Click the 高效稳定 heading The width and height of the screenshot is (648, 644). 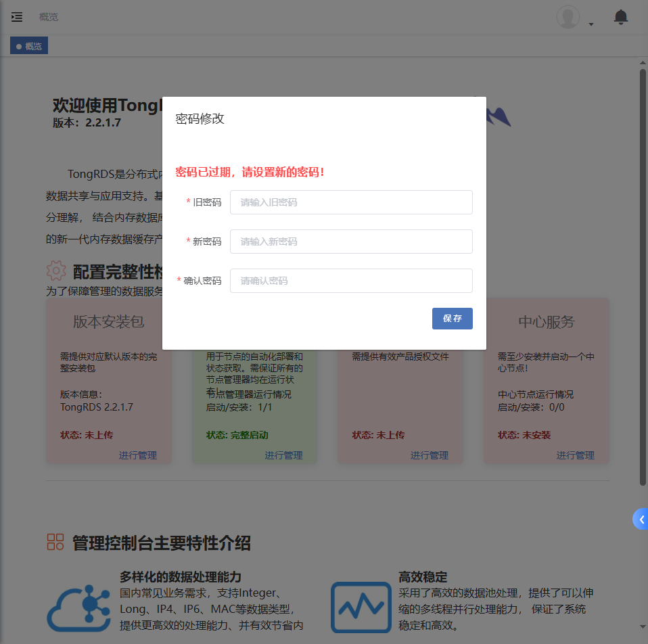click(x=423, y=576)
